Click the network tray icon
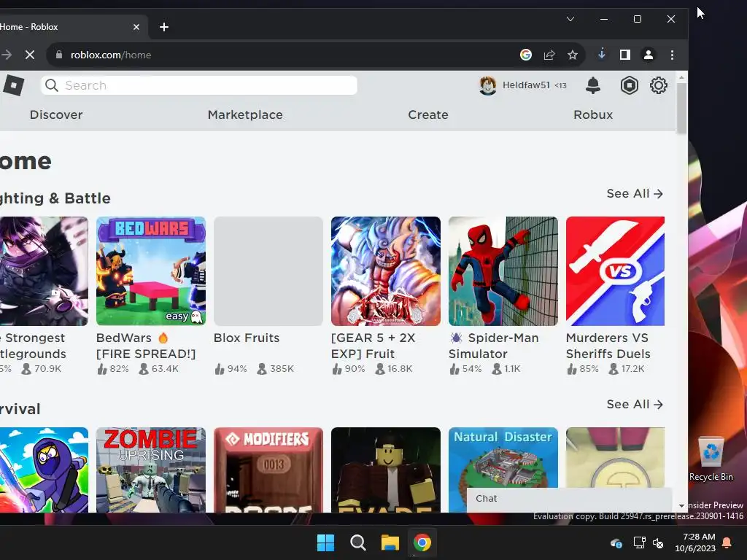The width and height of the screenshot is (747, 560). coord(639,542)
